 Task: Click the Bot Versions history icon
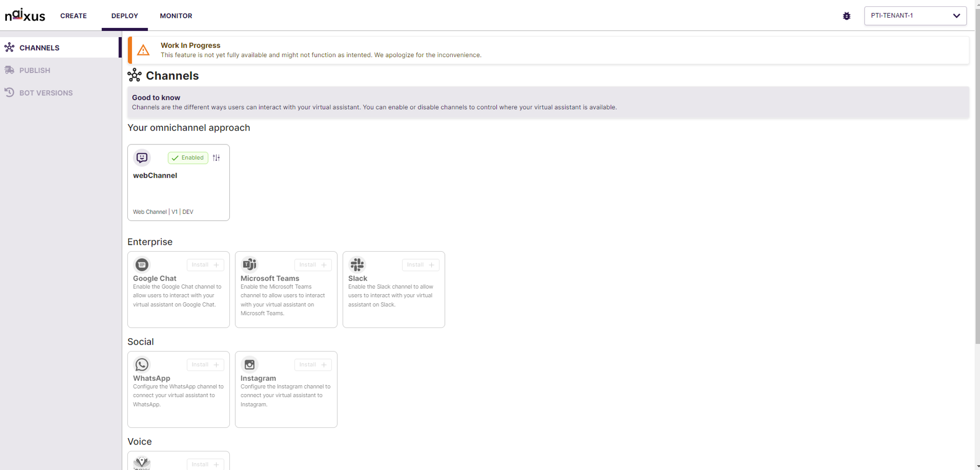click(9, 92)
